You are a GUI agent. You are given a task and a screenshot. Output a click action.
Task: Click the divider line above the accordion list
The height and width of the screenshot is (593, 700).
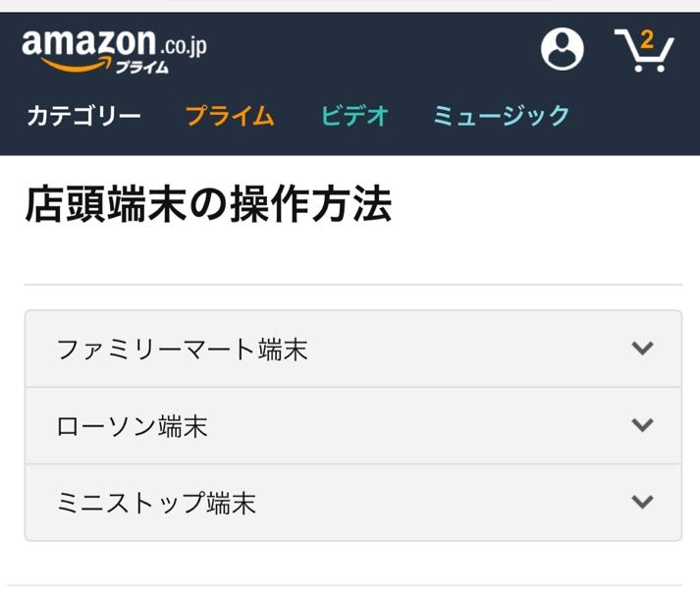352,285
